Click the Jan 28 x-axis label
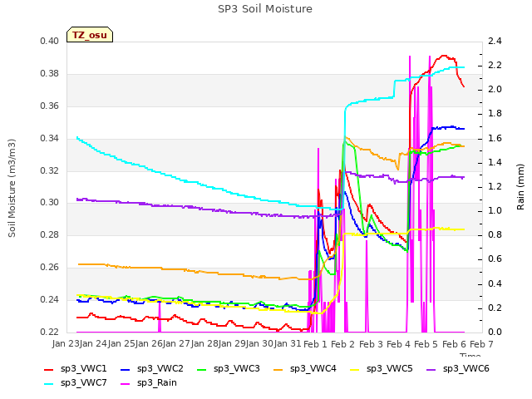 [204, 344]
